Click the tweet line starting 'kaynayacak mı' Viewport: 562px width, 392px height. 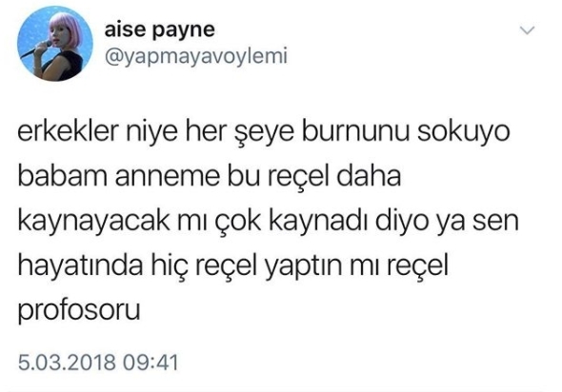(x=268, y=222)
